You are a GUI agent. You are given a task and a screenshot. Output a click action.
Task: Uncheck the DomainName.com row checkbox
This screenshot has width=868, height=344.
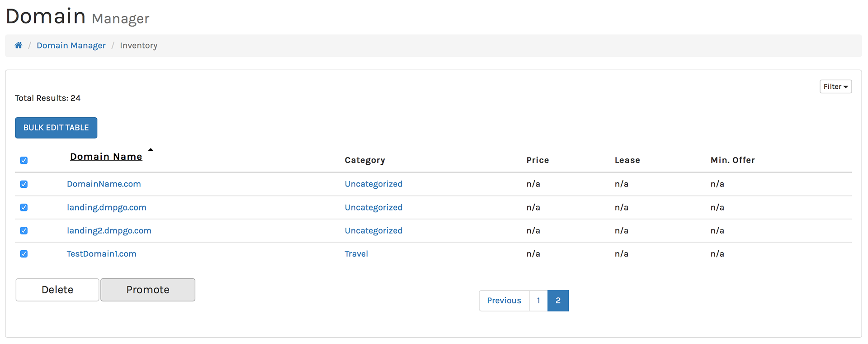pyautogui.click(x=24, y=184)
